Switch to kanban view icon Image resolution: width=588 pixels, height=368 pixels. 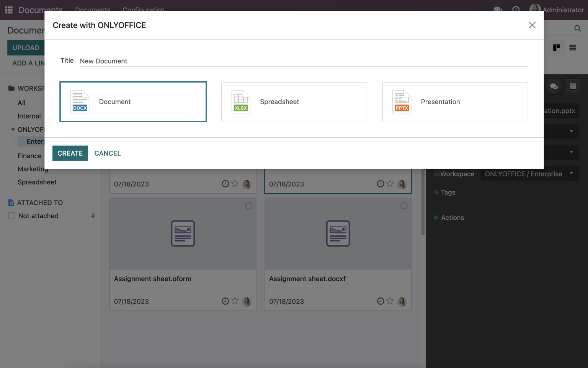click(x=556, y=48)
